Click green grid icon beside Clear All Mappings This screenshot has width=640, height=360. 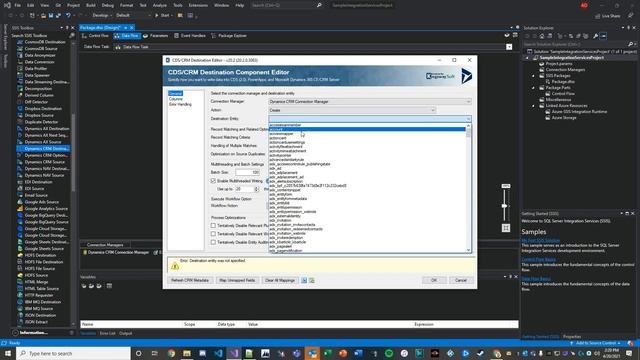coord(312,280)
